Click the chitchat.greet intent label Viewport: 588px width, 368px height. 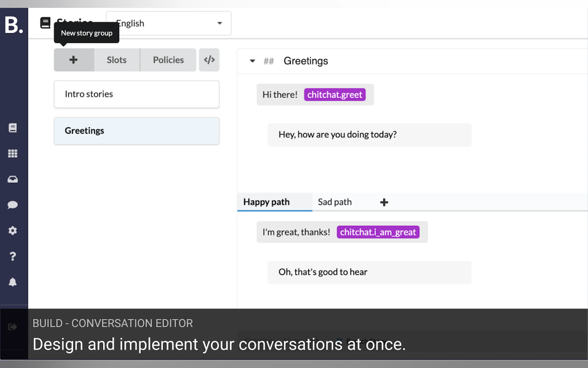[x=335, y=95]
